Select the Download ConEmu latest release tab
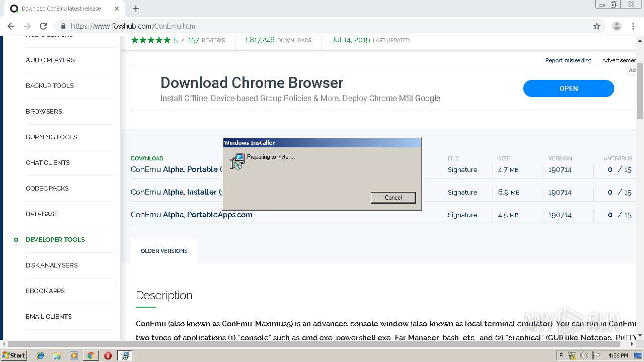Image resolution: width=644 pixels, height=362 pixels. (65, 9)
